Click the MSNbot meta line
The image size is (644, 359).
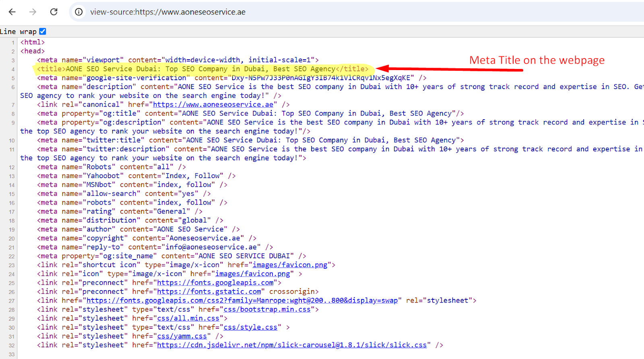point(132,184)
